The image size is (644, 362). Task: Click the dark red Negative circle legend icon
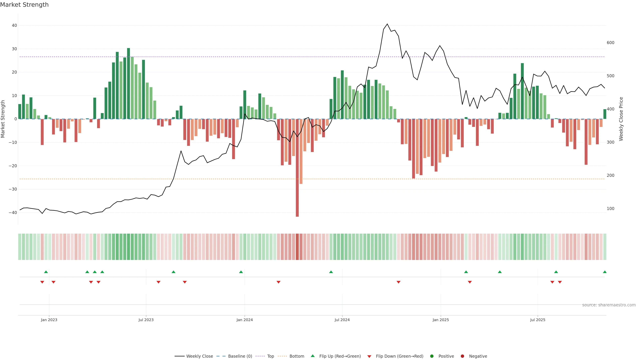point(462,356)
